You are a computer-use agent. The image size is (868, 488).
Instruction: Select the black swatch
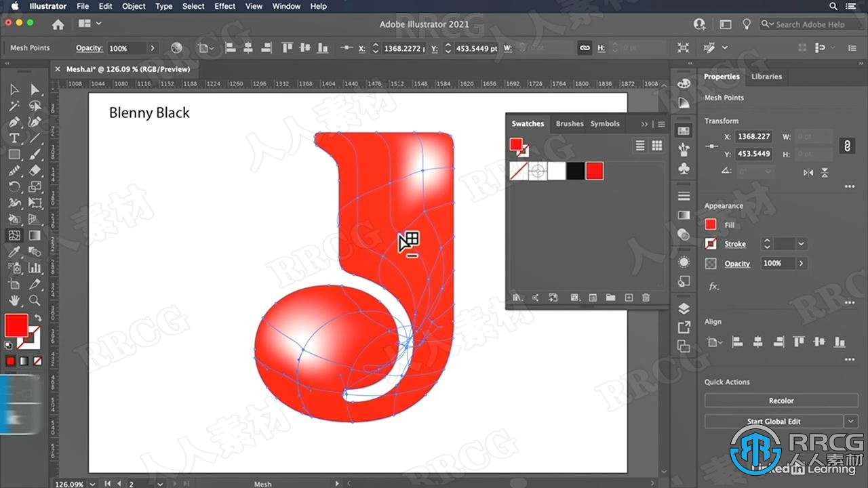(x=575, y=171)
